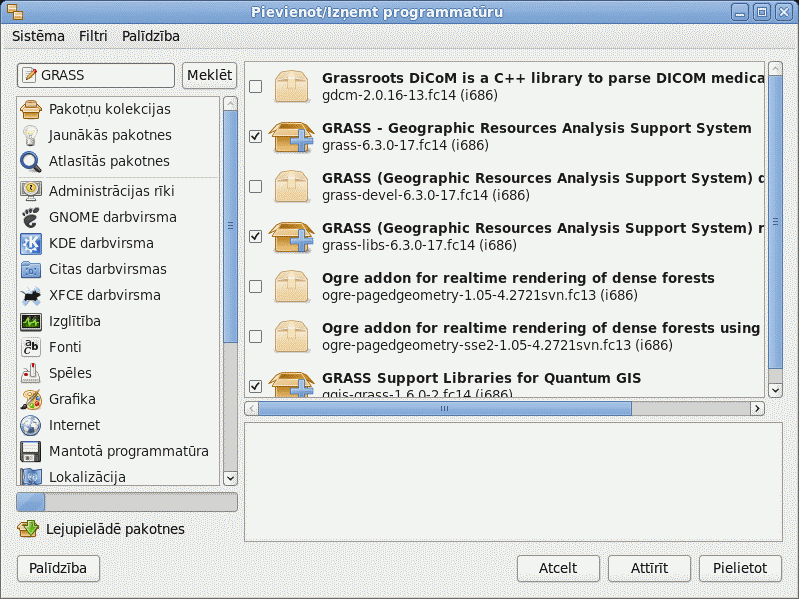Viewport: 799px width, 599px height.
Task: Uncheck the grass-6.3.0-17 package checkbox
Action: click(x=255, y=137)
